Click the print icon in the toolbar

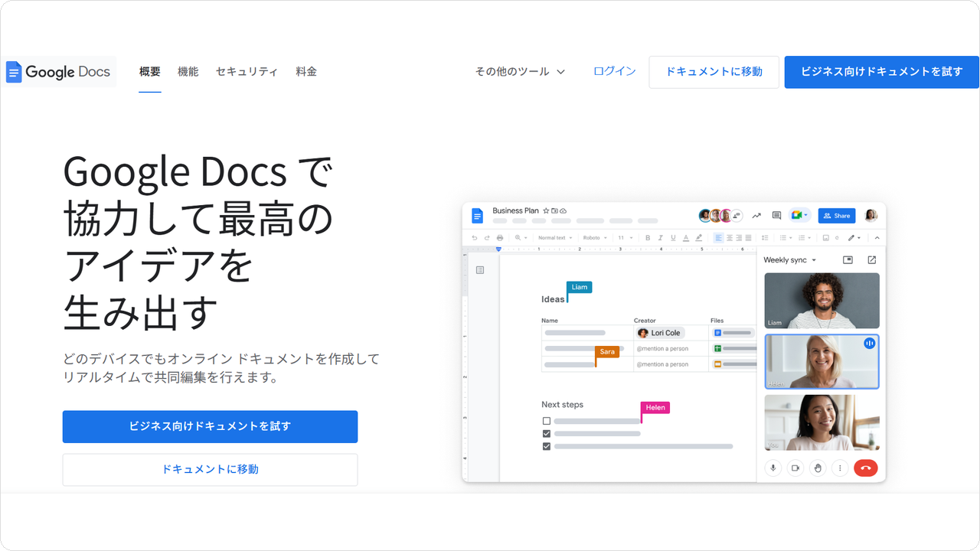(x=500, y=238)
